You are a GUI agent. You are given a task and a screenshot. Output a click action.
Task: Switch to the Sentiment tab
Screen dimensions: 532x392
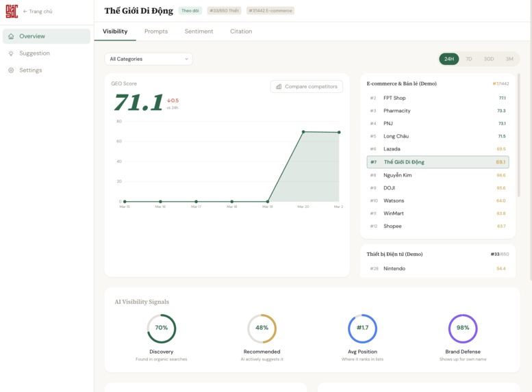[x=199, y=31]
